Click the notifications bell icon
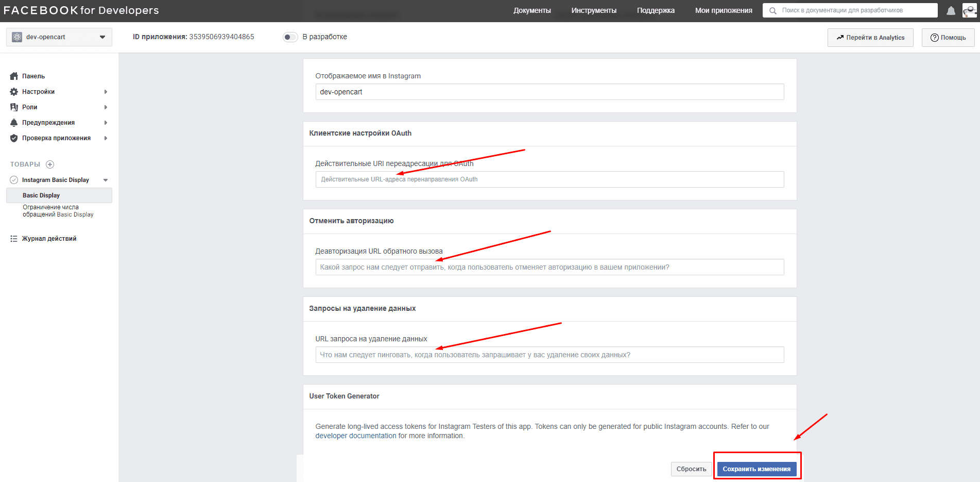The image size is (980, 482). coord(951,11)
